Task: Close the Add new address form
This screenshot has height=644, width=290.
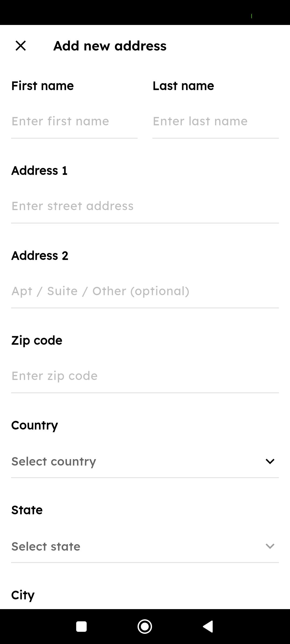Action: (21, 46)
